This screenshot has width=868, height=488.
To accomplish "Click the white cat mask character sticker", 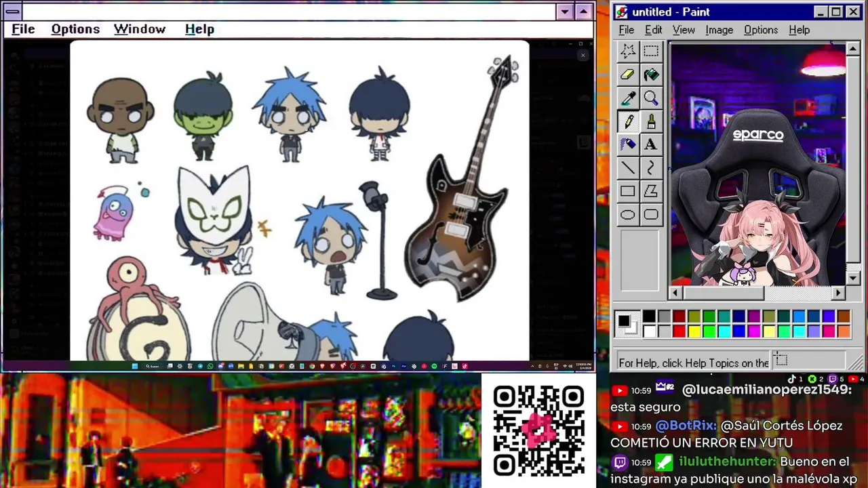I will (x=215, y=220).
